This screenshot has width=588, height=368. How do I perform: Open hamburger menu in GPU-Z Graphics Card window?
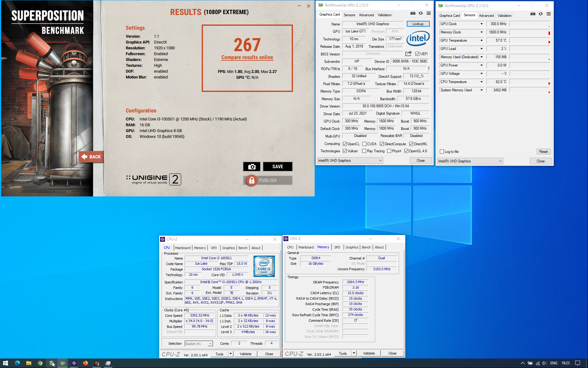click(429, 13)
